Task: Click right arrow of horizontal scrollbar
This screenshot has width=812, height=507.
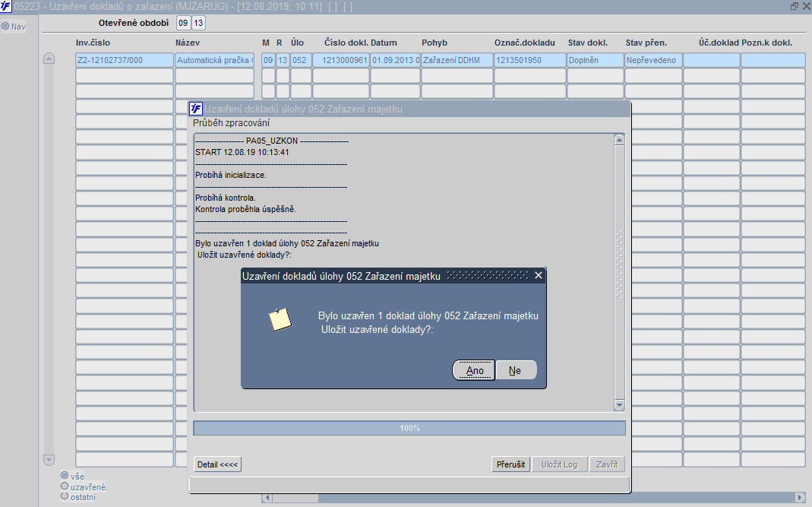Action: click(x=800, y=498)
